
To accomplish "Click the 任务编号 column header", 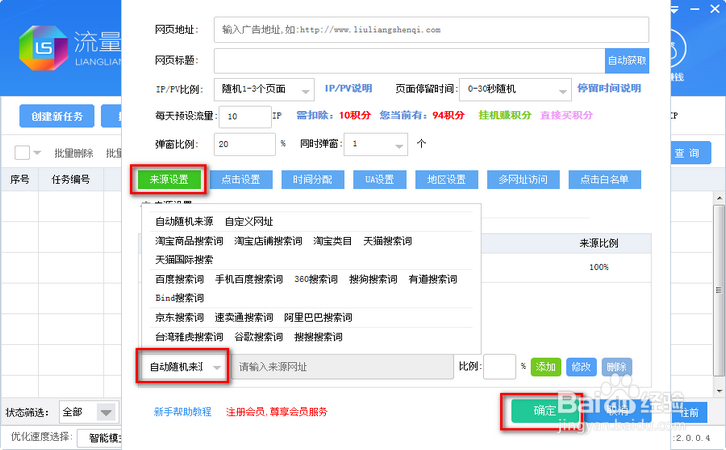I will click(71, 180).
